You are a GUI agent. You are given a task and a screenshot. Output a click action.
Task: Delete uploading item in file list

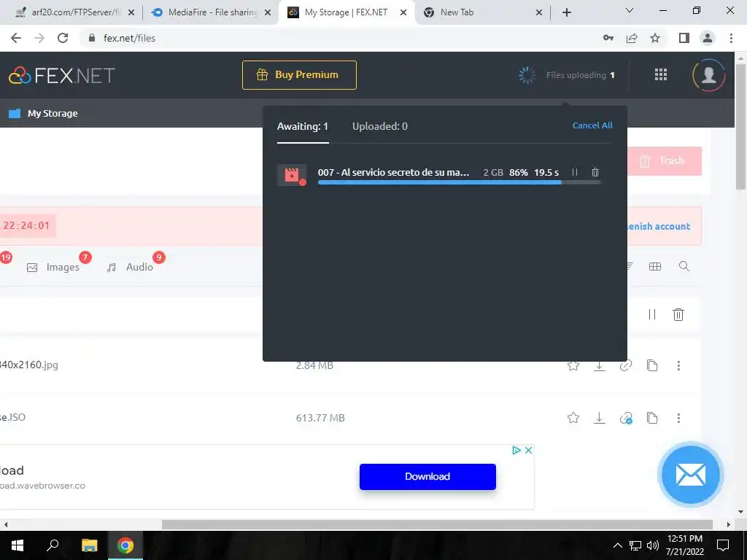(678, 314)
